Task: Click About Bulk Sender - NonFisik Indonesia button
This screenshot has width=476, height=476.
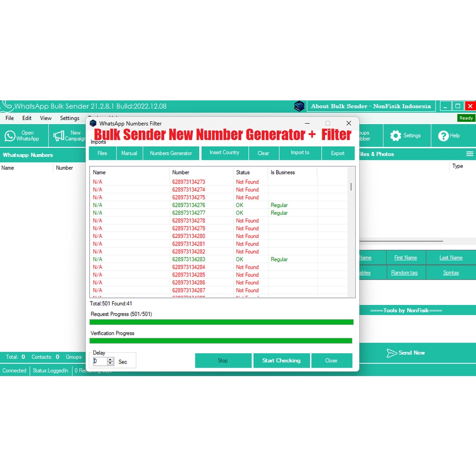Action: (x=371, y=106)
